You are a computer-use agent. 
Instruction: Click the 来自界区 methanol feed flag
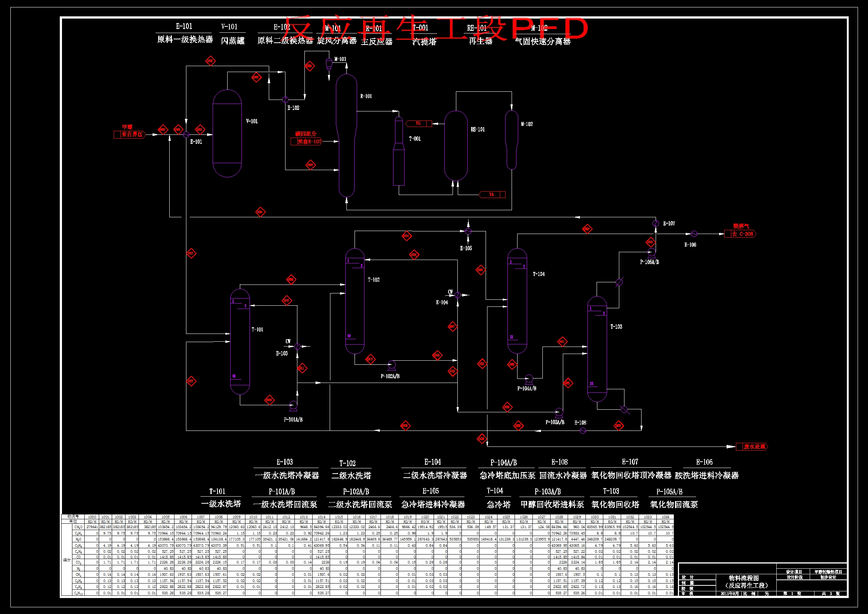pos(129,135)
